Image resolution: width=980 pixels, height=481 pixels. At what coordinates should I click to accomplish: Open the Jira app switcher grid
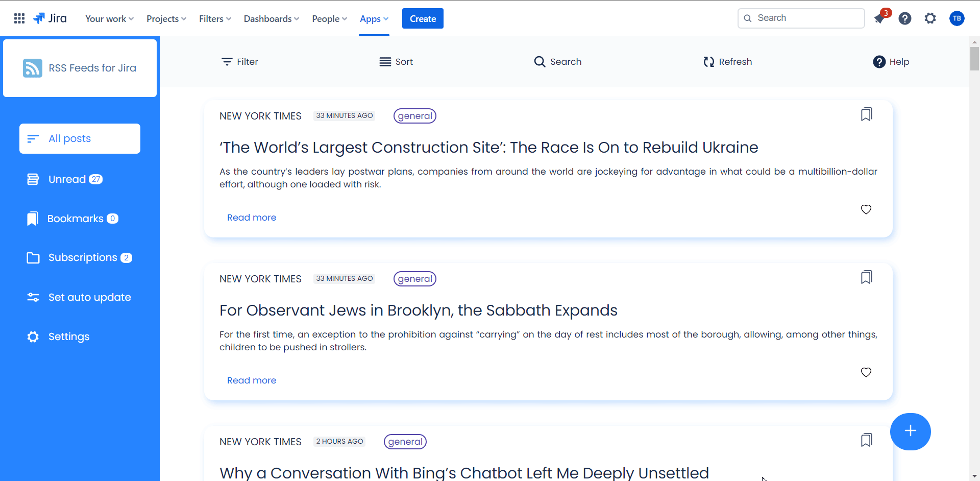(x=19, y=18)
